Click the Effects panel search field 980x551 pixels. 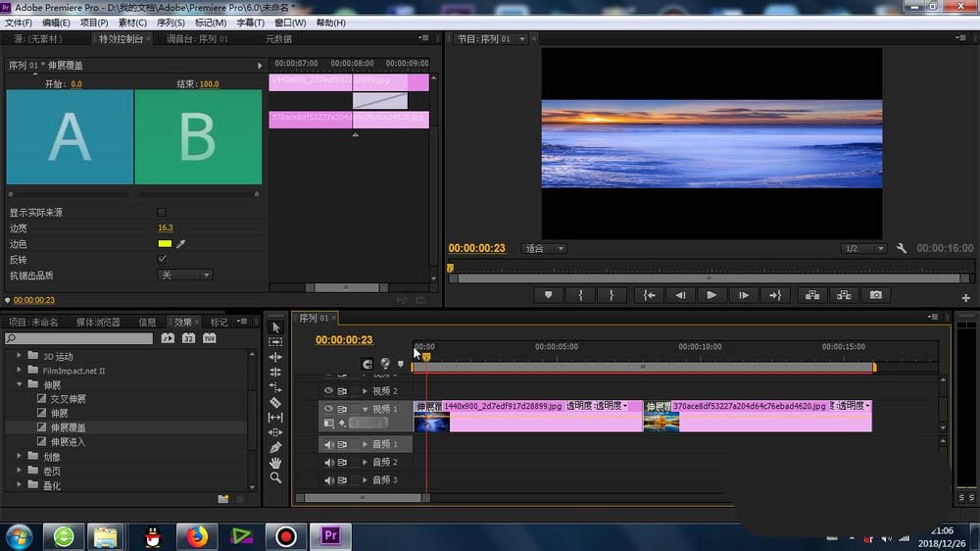78,338
